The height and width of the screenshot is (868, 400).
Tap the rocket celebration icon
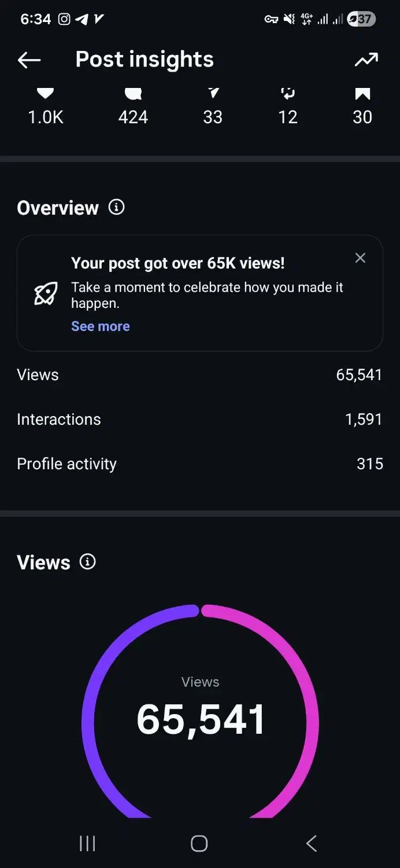46,294
